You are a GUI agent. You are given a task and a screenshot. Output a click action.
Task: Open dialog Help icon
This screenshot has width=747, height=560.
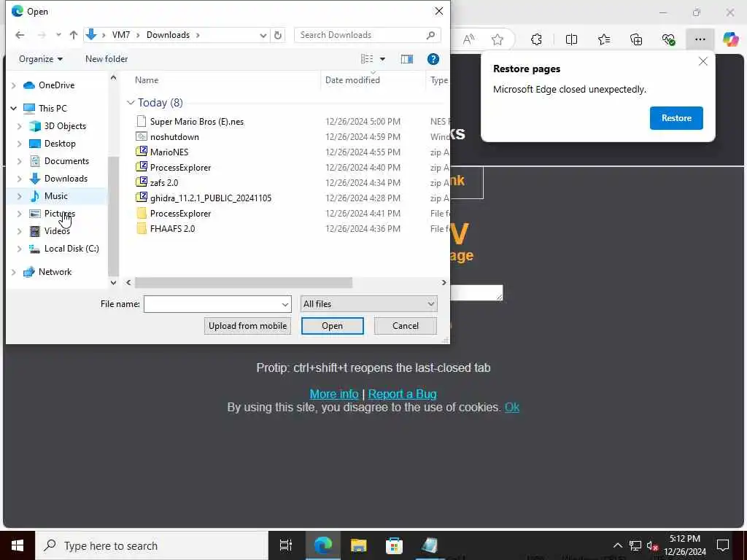433,59
